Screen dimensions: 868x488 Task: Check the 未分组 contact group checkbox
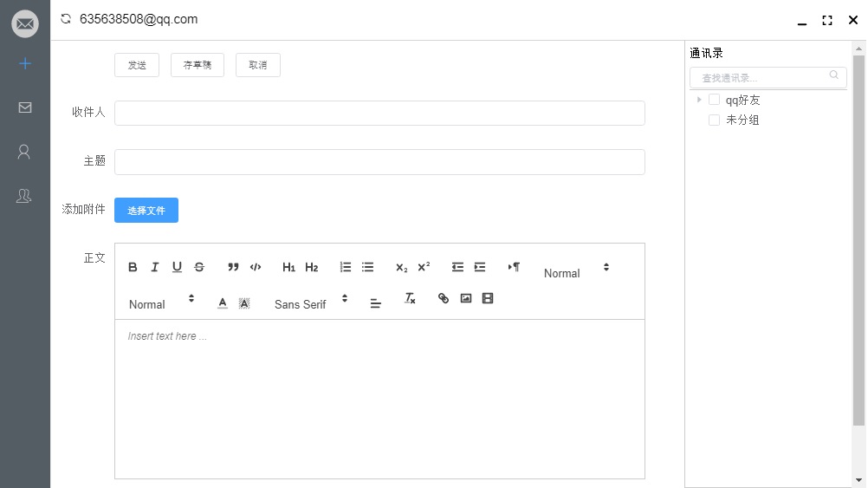[714, 120]
